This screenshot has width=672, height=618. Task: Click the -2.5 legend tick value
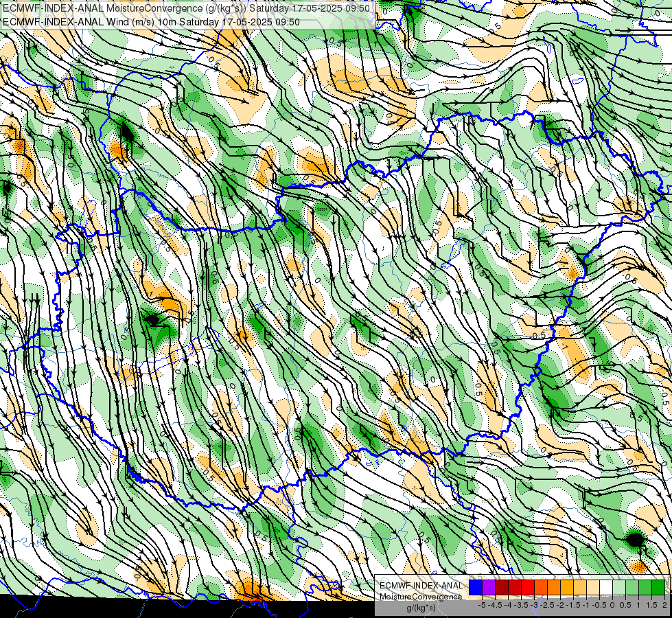(547, 605)
